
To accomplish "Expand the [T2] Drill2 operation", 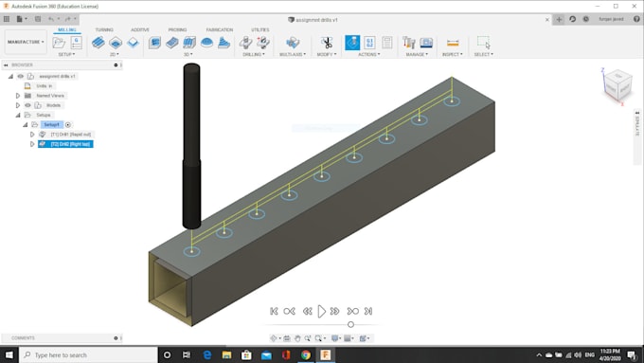I will [x=32, y=144].
